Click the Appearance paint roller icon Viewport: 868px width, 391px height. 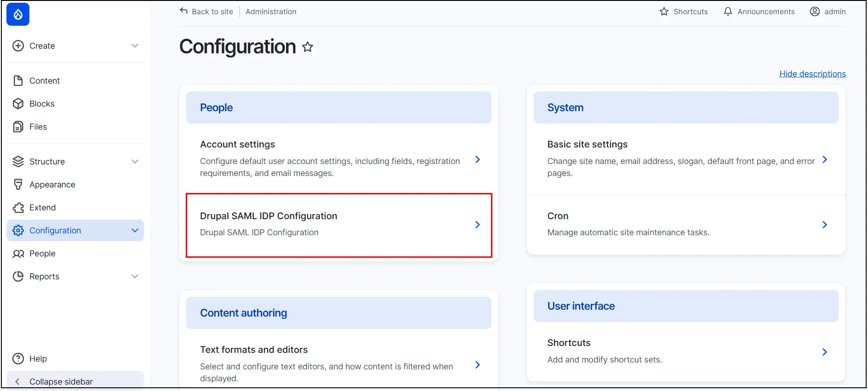coord(18,184)
